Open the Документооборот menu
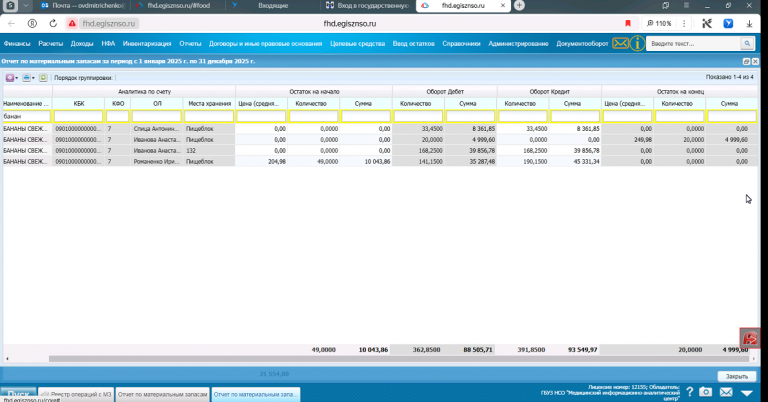The image size is (768, 402). point(582,44)
